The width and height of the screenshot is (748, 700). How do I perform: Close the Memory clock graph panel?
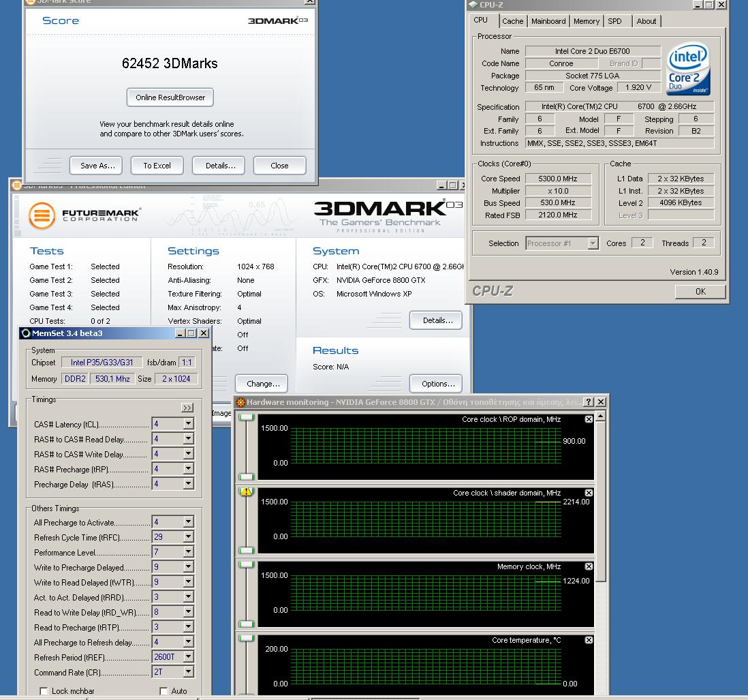pyautogui.click(x=589, y=566)
